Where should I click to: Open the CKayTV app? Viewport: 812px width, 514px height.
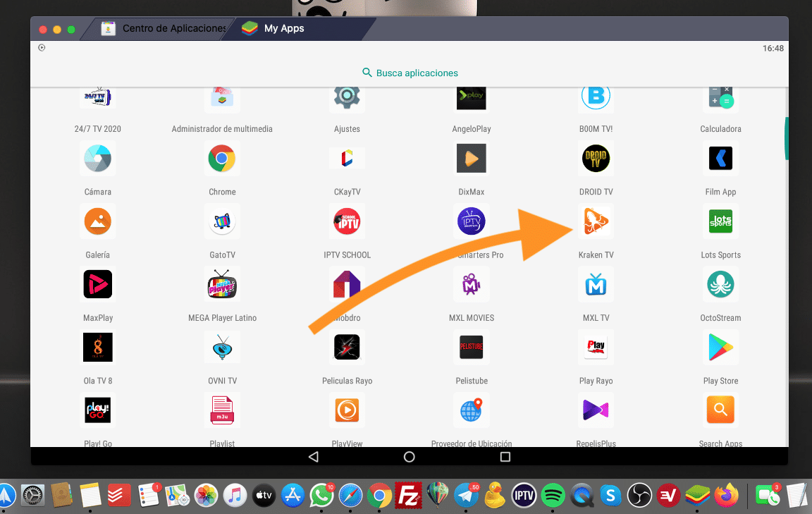tap(347, 159)
